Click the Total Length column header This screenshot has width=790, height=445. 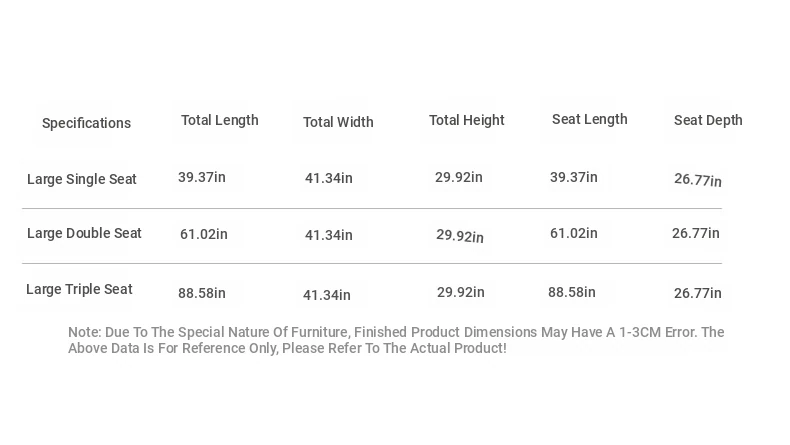pyautogui.click(x=220, y=120)
